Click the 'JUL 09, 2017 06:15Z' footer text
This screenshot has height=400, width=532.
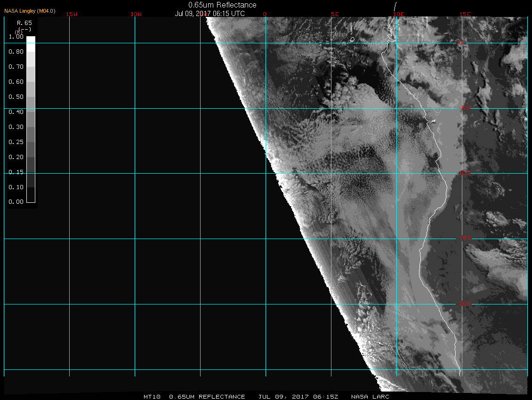(298, 397)
